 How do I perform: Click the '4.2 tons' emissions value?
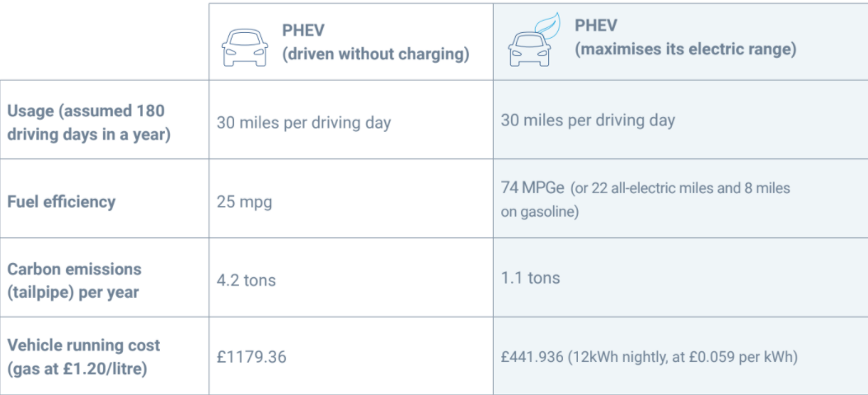point(246,280)
